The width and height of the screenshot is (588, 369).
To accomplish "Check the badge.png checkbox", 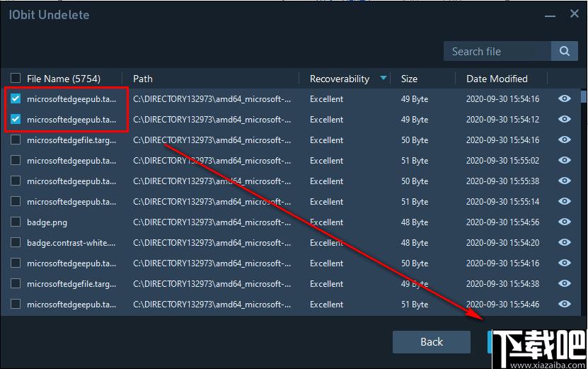I will [x=16, y=222].
